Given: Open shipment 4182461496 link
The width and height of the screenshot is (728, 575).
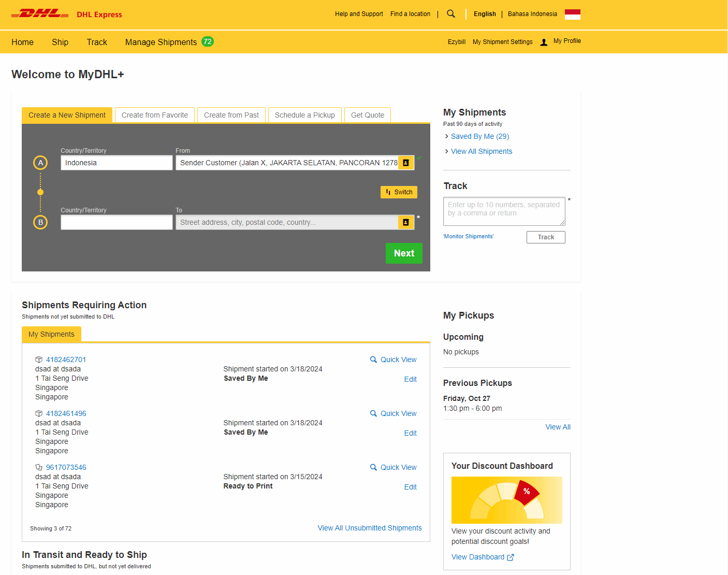Looking at the screenshot, I should point(66,413).
